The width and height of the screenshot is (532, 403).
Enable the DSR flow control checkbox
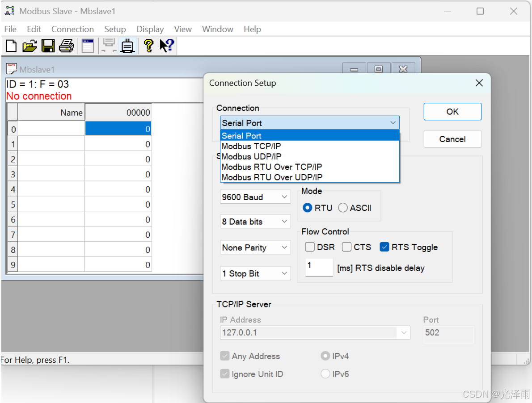tap(309, 247)
